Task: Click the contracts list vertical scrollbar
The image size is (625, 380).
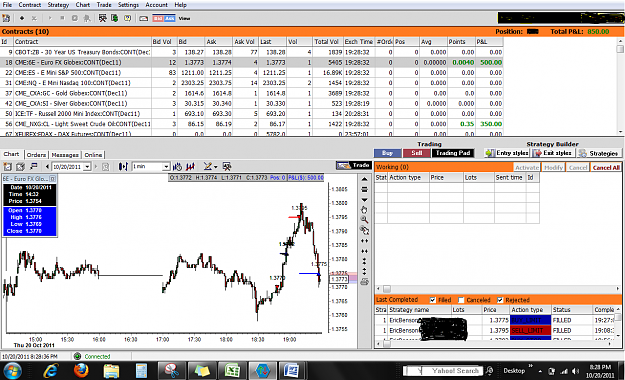Action: click(620, 86)
